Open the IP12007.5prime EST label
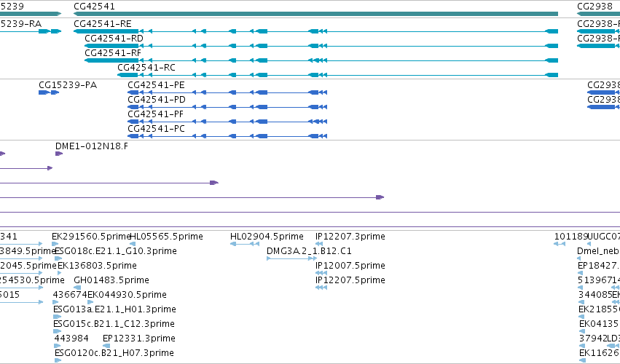The image size is (620, 364). coord(350,266)
